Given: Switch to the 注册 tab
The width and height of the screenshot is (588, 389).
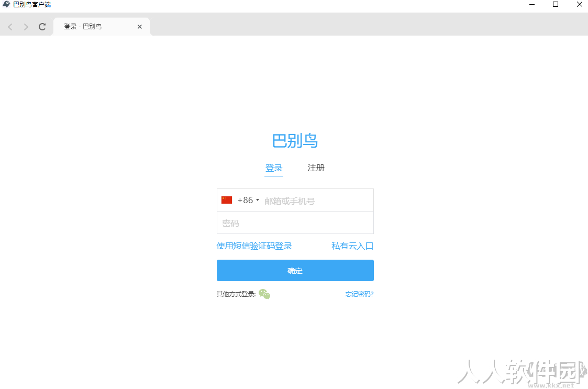Looking at the screenshot, I should point(316,168).
